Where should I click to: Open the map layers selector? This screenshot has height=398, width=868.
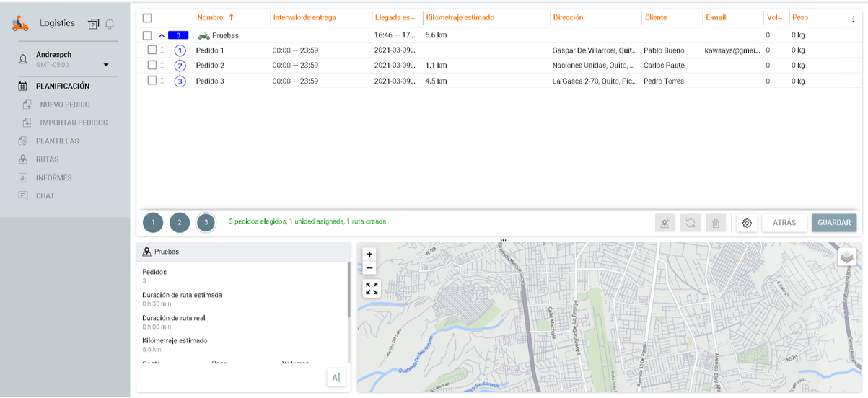(847, 257)
